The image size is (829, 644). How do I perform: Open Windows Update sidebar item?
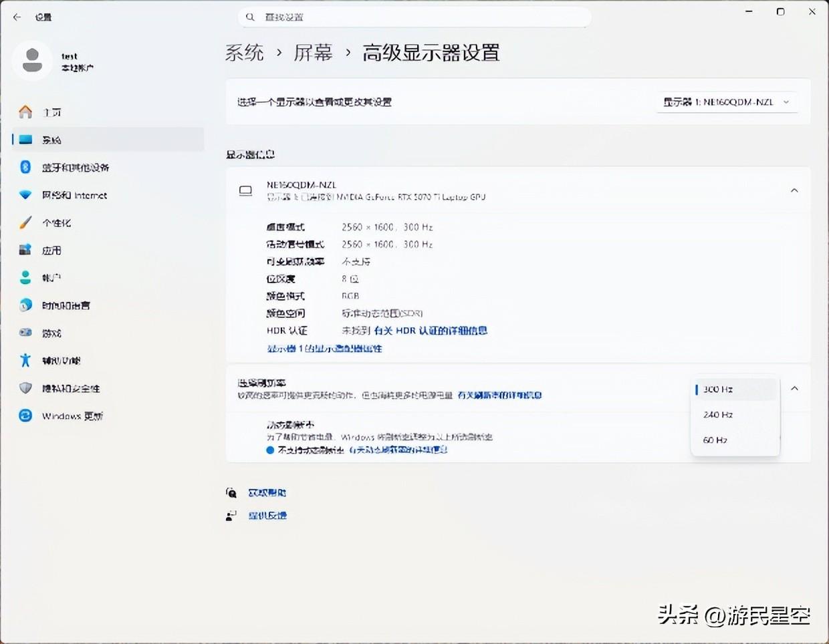pos(72,416)
